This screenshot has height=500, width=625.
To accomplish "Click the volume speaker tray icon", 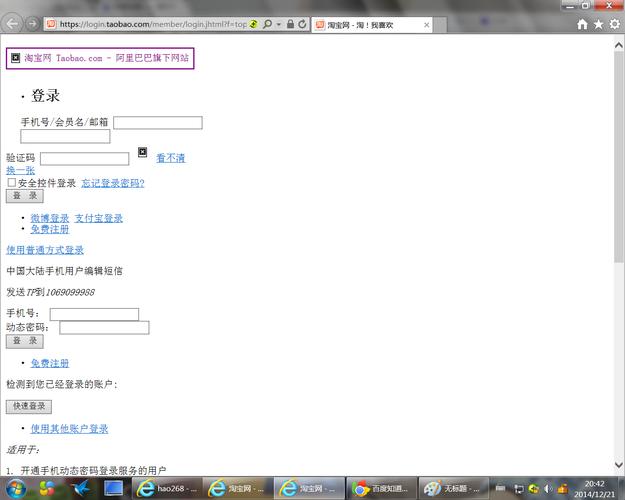I will (548, 488).
